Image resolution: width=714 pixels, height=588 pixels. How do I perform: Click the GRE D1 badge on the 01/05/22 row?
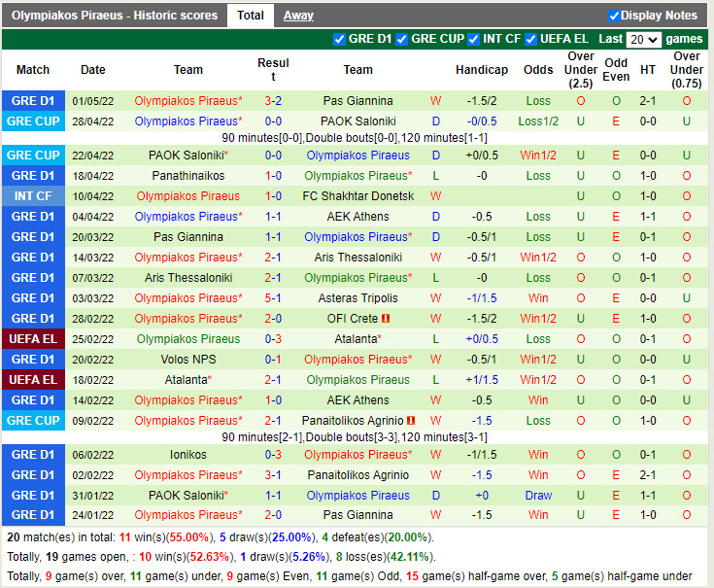pos(33,101)
